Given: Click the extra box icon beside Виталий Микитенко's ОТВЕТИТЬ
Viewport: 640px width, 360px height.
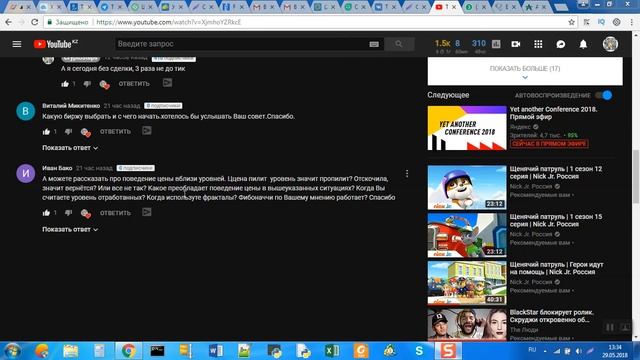Looking at the screenshot, I should pos(147,131).
